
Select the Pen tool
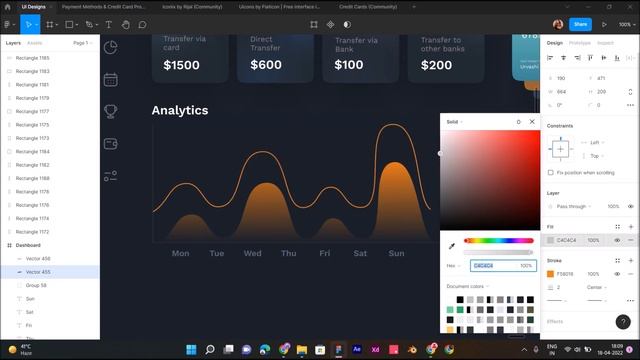point(89,25)
